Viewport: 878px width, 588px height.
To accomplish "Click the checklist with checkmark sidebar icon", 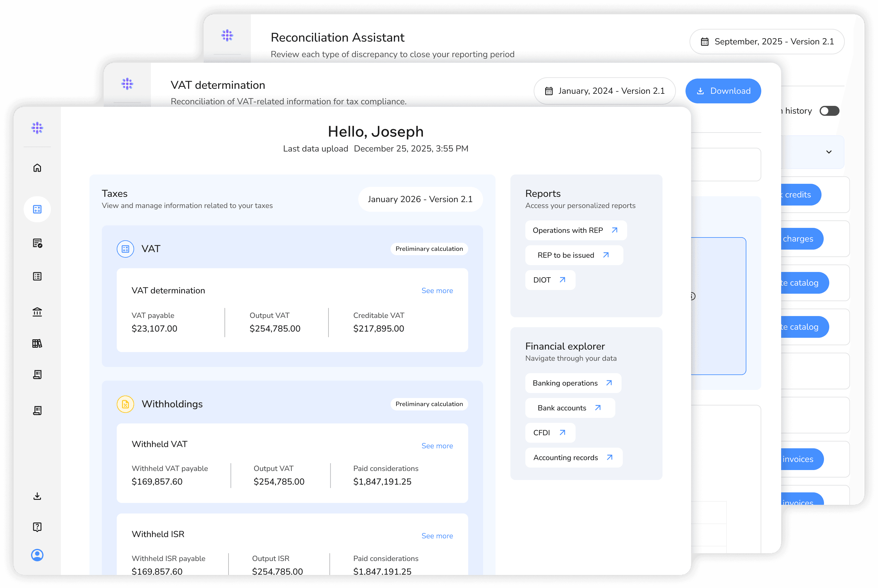I will point(37,243).
